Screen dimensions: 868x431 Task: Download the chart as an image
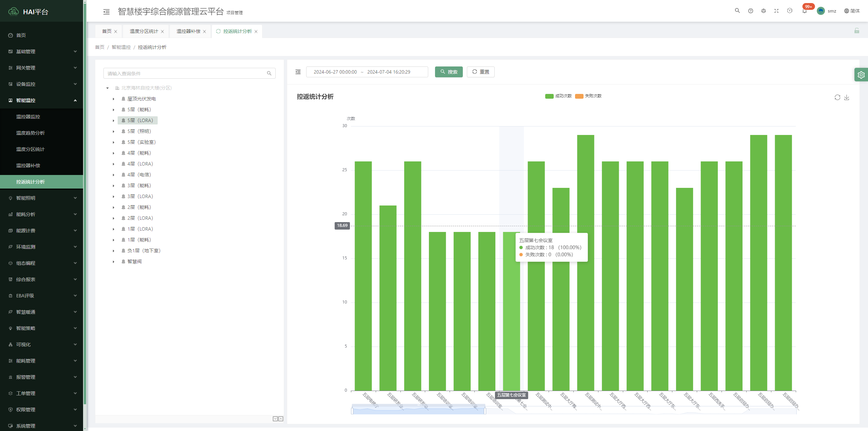click(847, 97)
